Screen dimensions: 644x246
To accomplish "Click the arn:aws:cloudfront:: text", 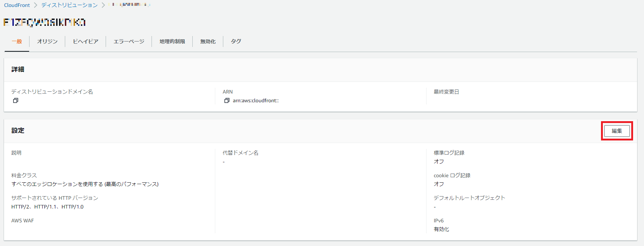I will pos(256,101).
